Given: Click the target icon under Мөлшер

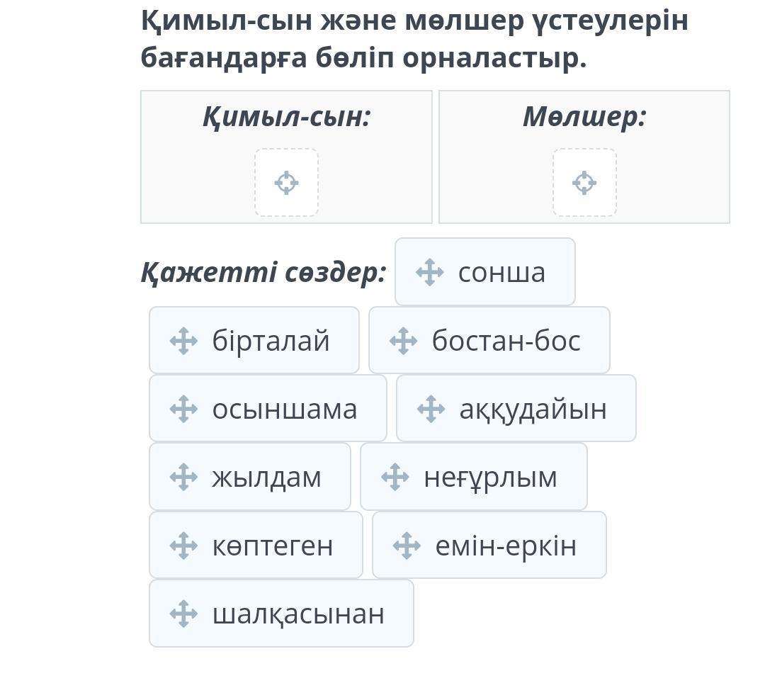Looking at the screenshot, I should click(x=584, y=183).
